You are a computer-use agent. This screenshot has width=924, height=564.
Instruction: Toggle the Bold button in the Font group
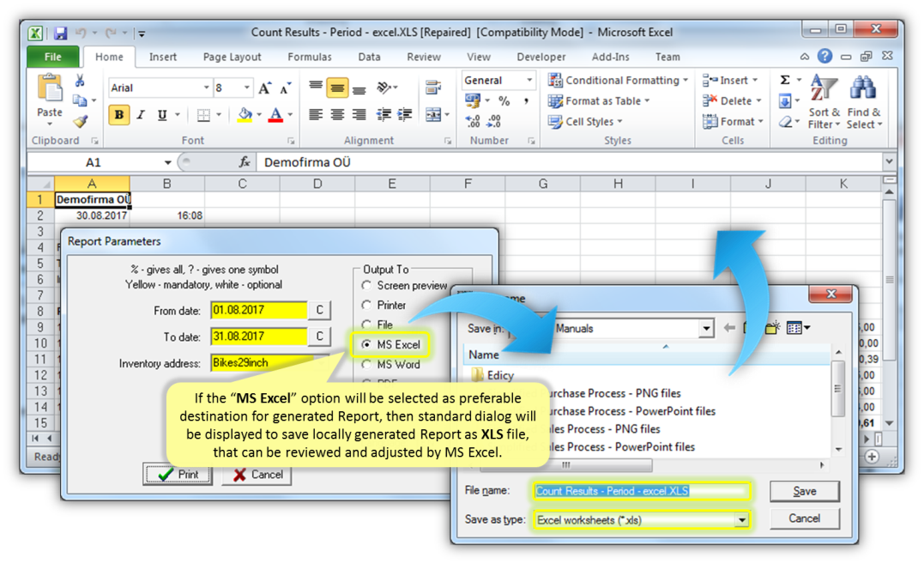pyautogui.click(x=119, y=115)
